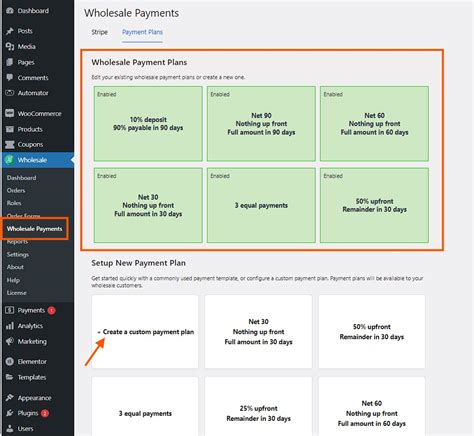474x436 pixels.
Task: Click the Dashboard gauge icon in sidebar
Action: coord(10,11)
